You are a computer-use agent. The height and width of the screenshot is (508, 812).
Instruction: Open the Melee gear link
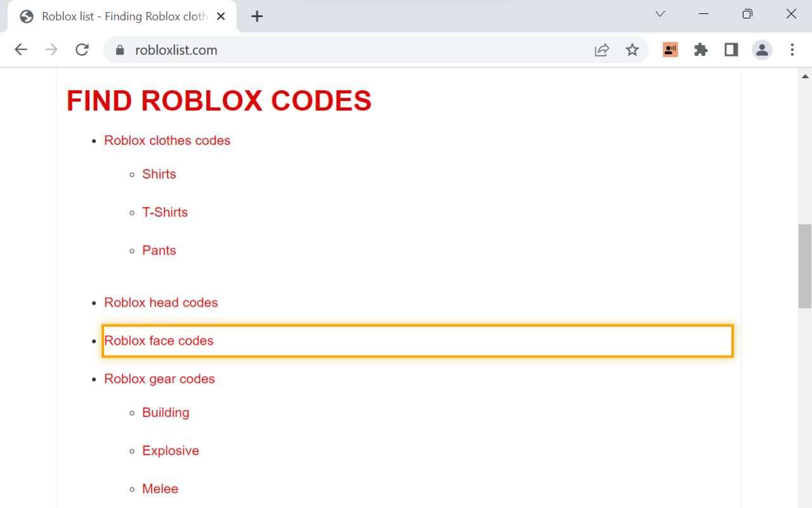(160, 488)
